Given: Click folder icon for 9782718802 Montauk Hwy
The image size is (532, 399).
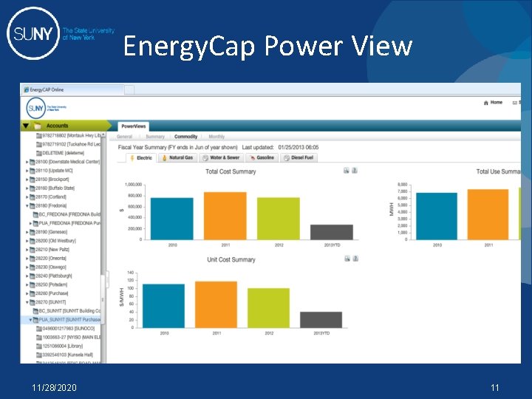Looking at the screenshot, I should click(x=39, y=136).
